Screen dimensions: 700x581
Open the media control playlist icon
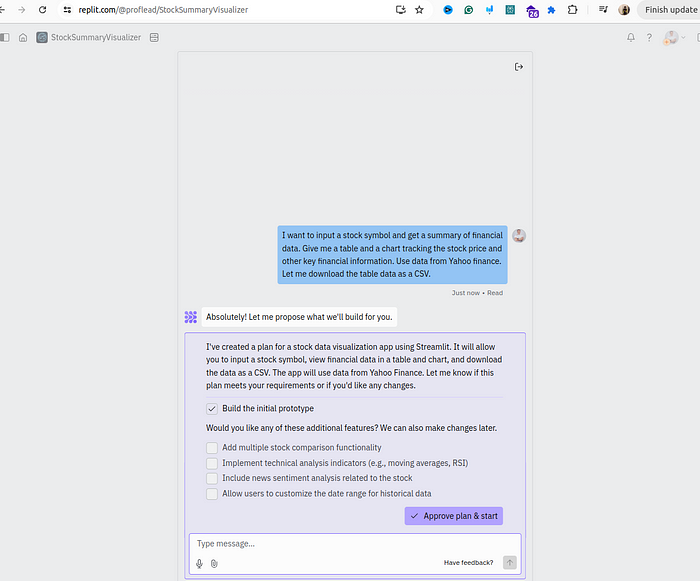603,9
